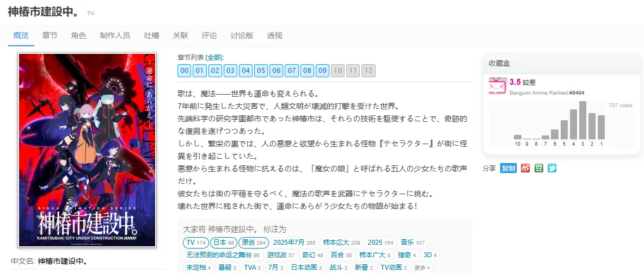644x273 pixels.
Task: Select episode 02
Action: (x=215, y=71)
